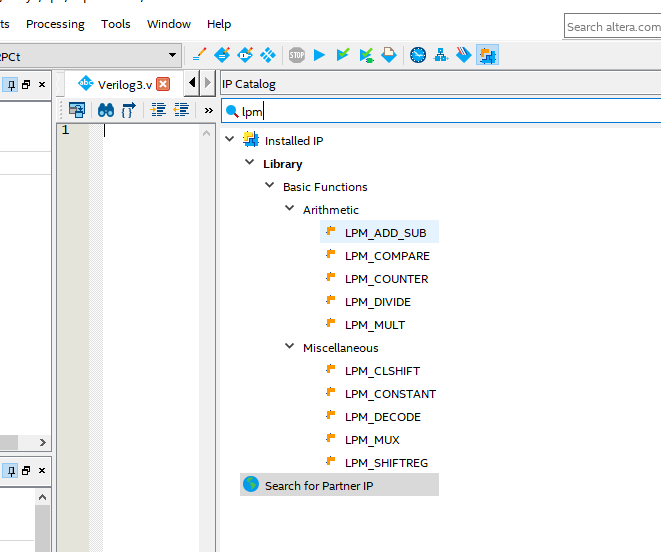
Task: Click the Stop Processing icon
Action: 297,55
